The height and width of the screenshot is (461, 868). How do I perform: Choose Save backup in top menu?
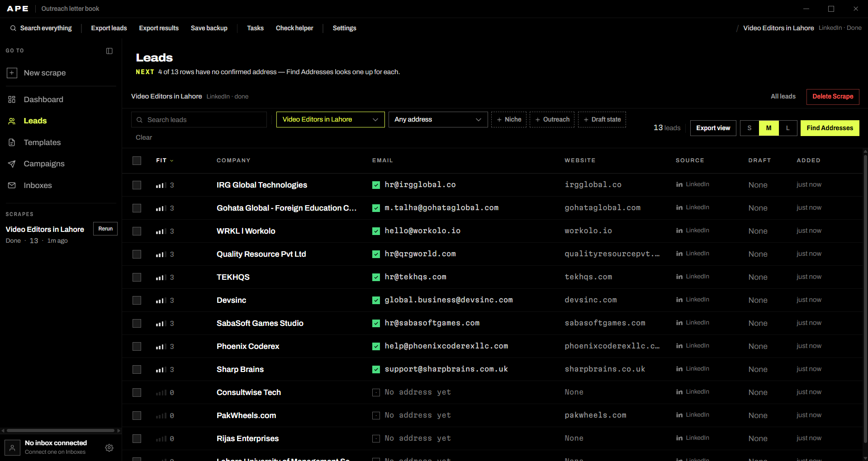click(x=209, y=28)
